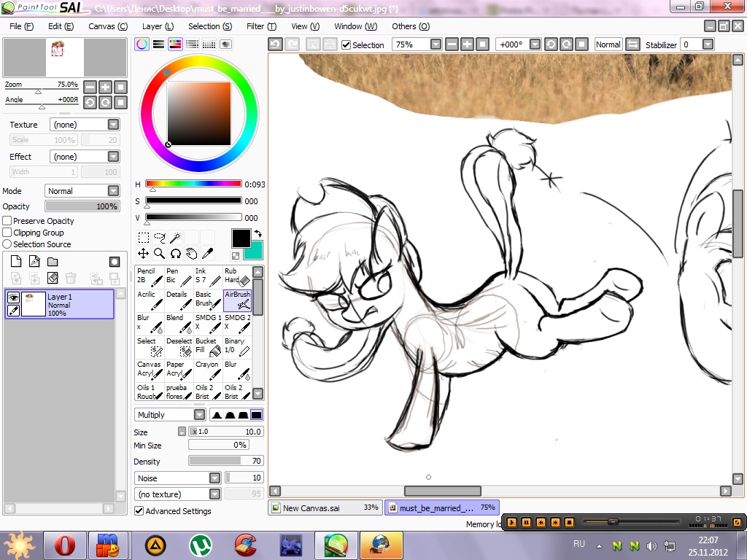This screenshot has width=747, height=560.
Task: Choose the Blend brush
Action: [179, 323]
